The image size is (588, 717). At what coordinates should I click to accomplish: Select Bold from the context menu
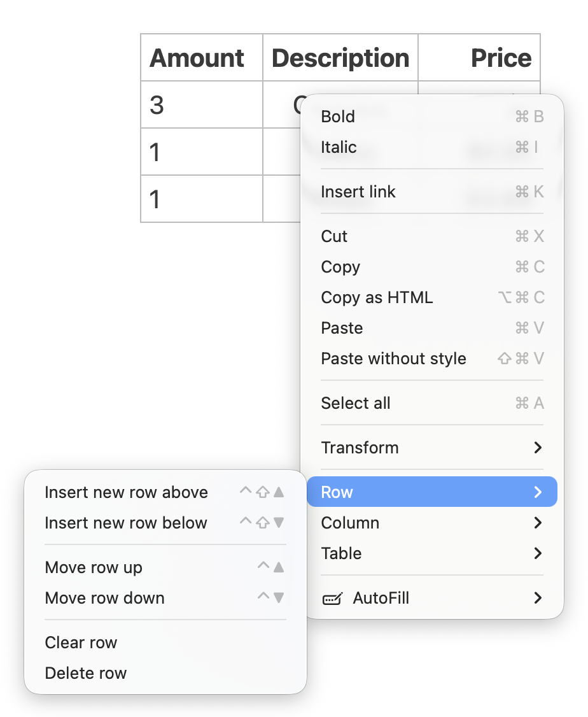coord(338,117)
